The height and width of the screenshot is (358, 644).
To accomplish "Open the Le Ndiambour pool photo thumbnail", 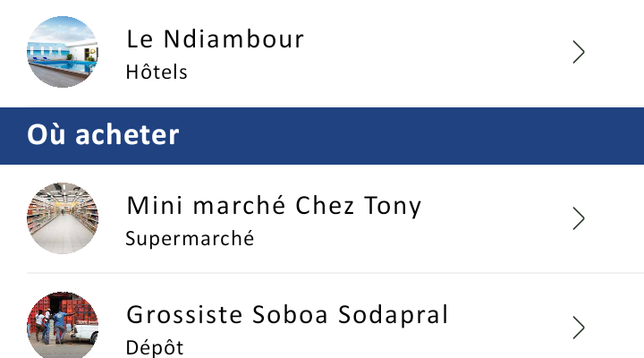I will click(62, 52).
